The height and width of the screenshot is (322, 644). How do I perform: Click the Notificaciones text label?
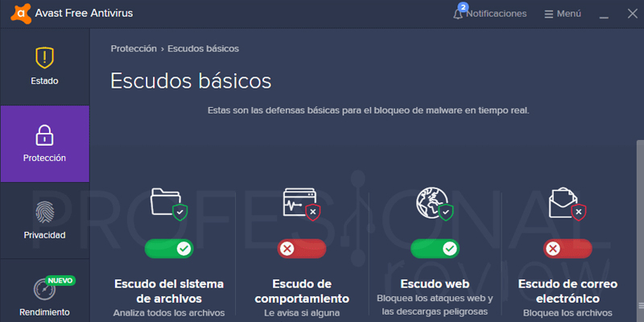pos(496,14)
